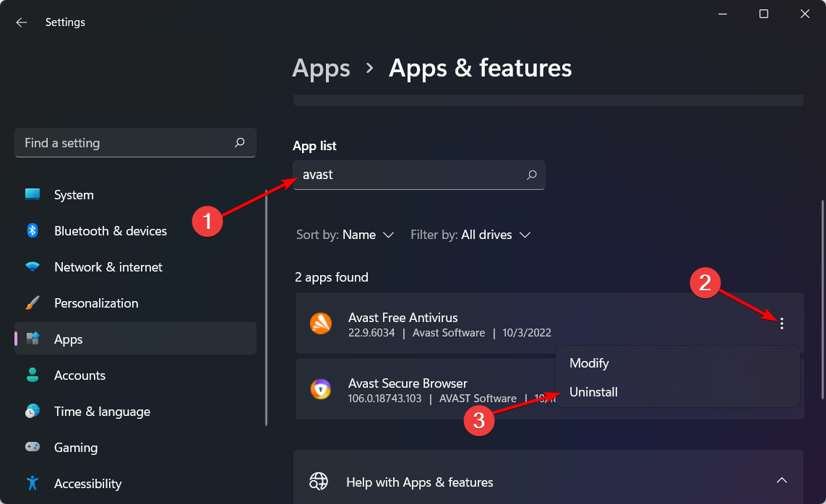Viewport: 826px width, 504px height.
Task: Click the Bluetooth & devices icon
Action: pyautogui.click(x=33, y=231)
